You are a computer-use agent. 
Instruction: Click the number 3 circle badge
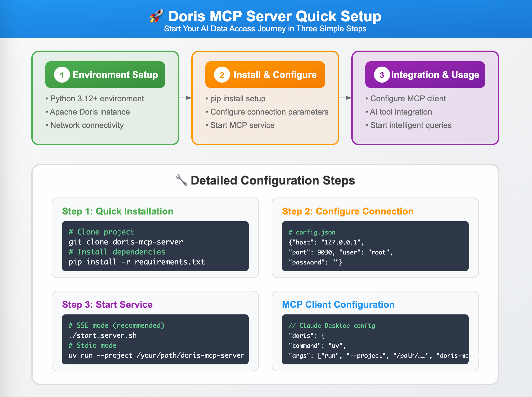click(x=382, y=75)
